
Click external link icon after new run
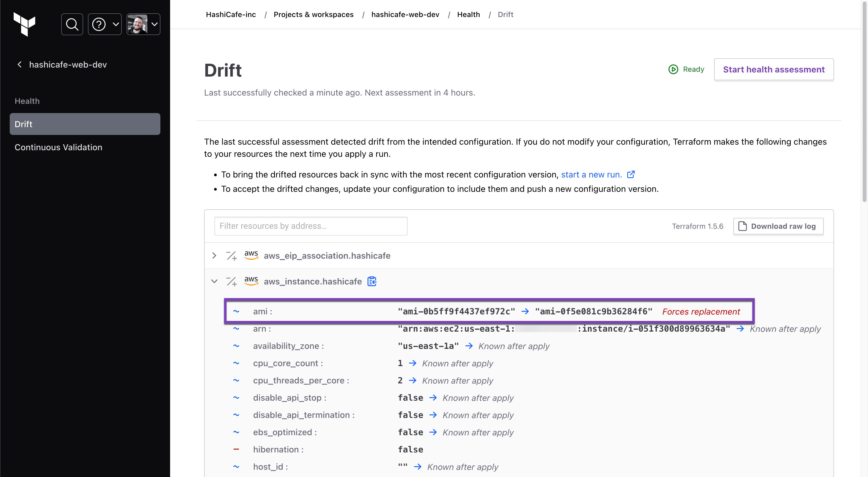pyautogui.click(x=631, y=175)
